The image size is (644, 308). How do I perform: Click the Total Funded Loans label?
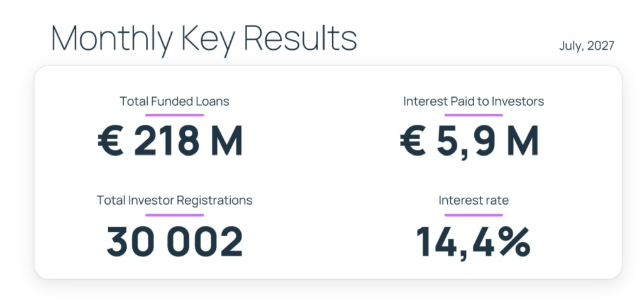click(x=174, y=101)
